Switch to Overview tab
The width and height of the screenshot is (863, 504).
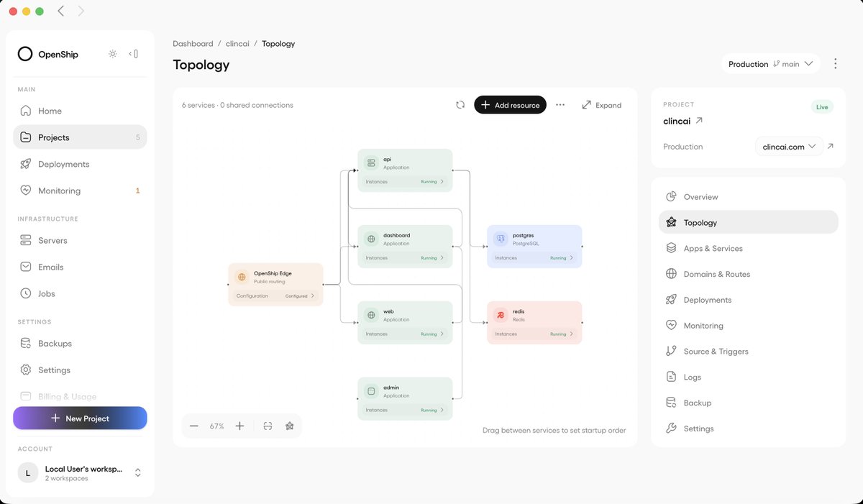(x=748, y=197)
